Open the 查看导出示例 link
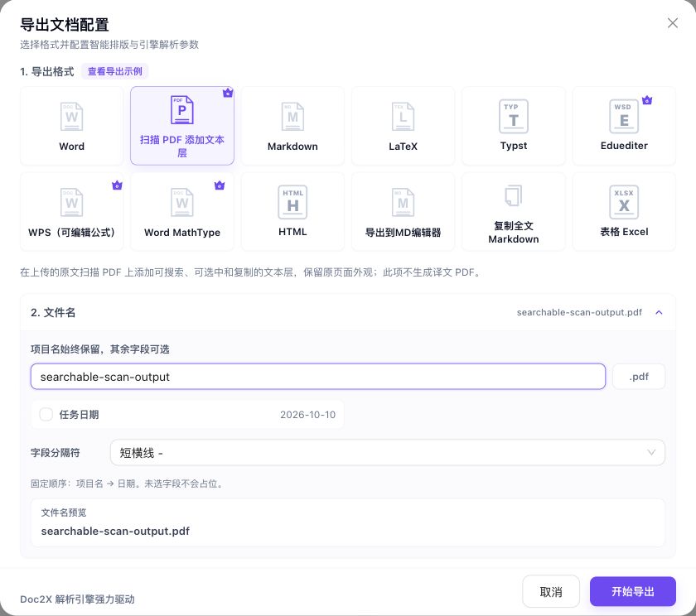Screen dimensions: 696x616 (114, 71)
